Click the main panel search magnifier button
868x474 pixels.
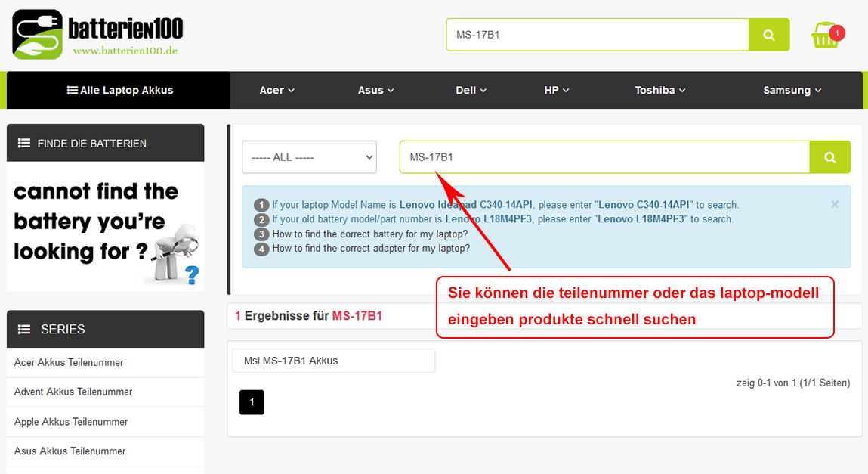click(829, 157)
